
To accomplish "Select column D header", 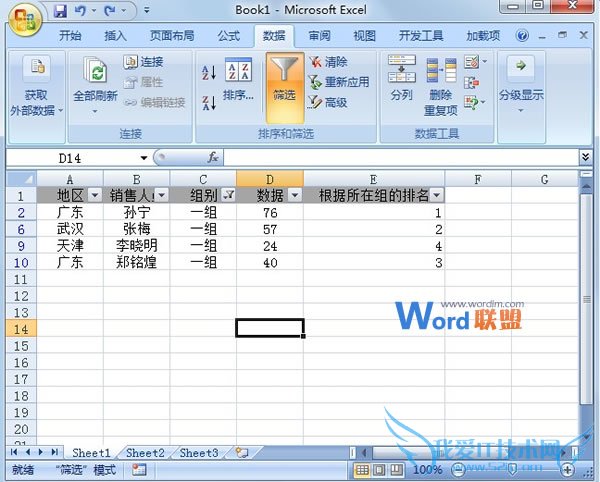I will [x=270, y=179].
